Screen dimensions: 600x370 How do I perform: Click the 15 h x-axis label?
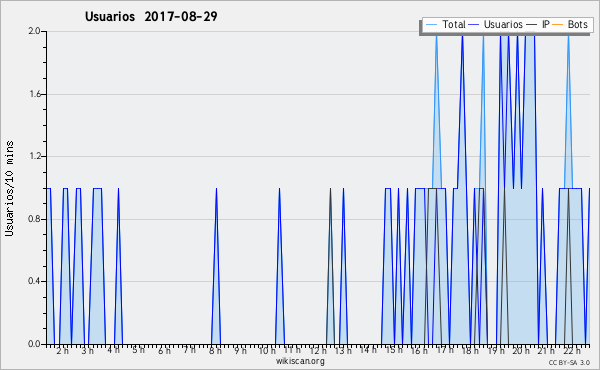(x=394, y=350)
